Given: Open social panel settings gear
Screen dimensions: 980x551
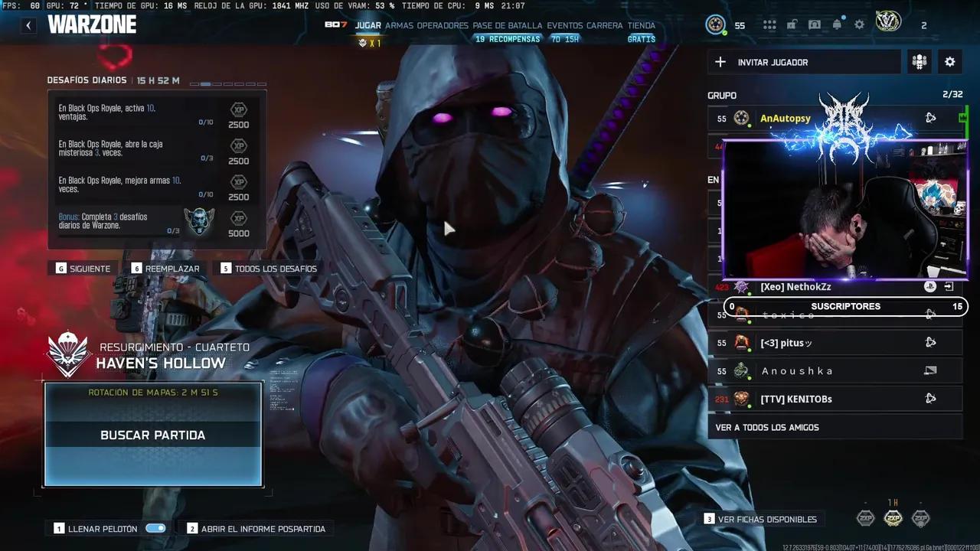Looking at the screenshot, I should [950, 62].
